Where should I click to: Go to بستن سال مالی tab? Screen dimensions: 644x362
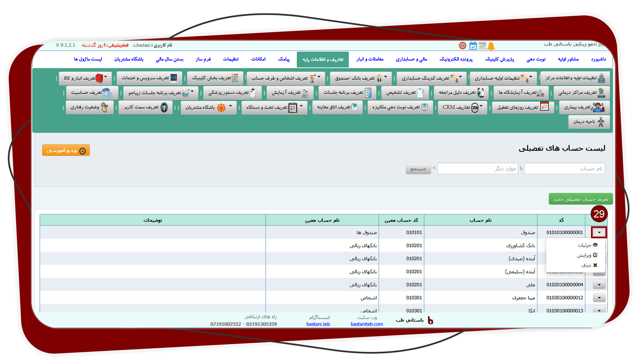pyautogui.click(x=169, y=59)
